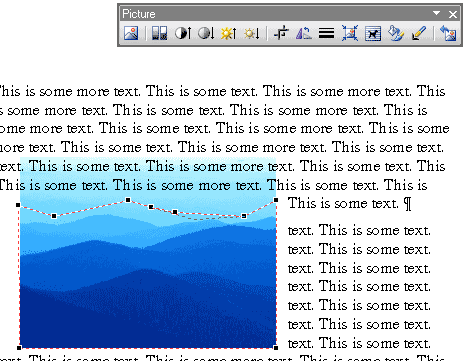Viewport: 466px width, 361px height.
Task: Select the bottom-right corner wrap point handle
Action: click(x=276, y=348)
